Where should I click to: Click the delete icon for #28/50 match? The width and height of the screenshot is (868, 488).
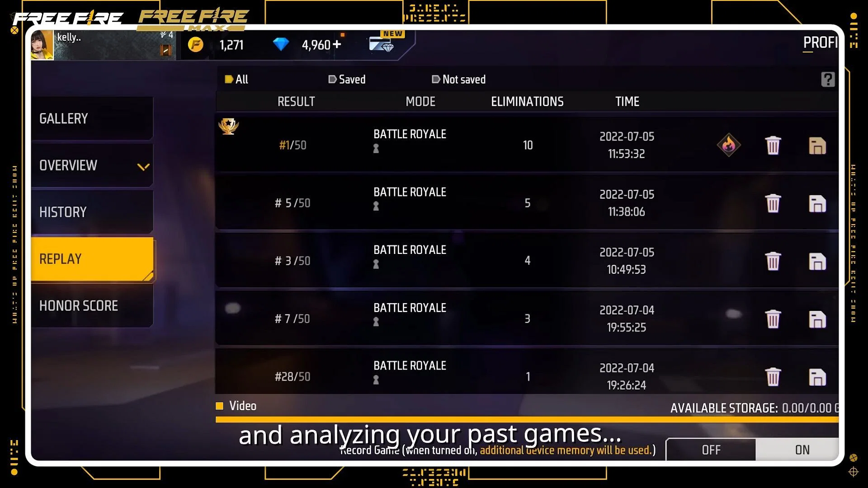(773, 375)
